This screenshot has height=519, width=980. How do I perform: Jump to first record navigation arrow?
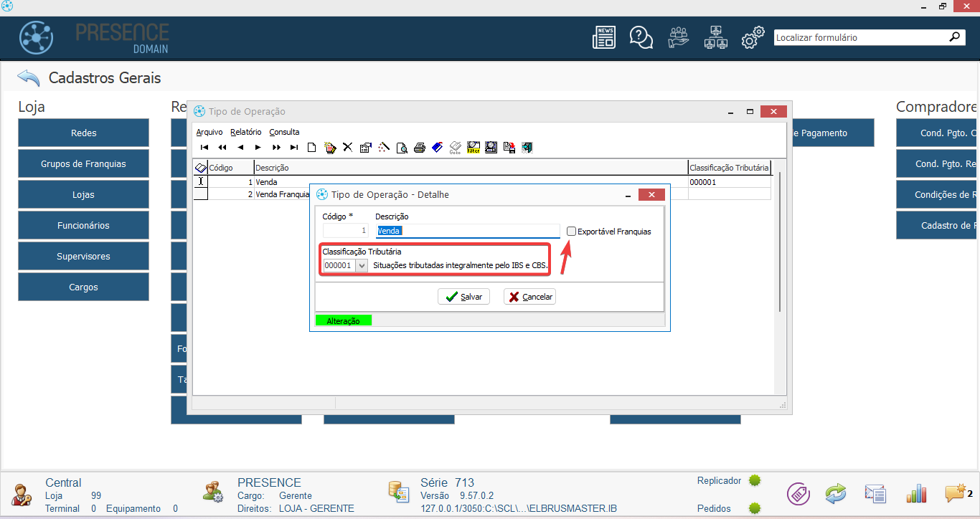(x=204, y=148)
